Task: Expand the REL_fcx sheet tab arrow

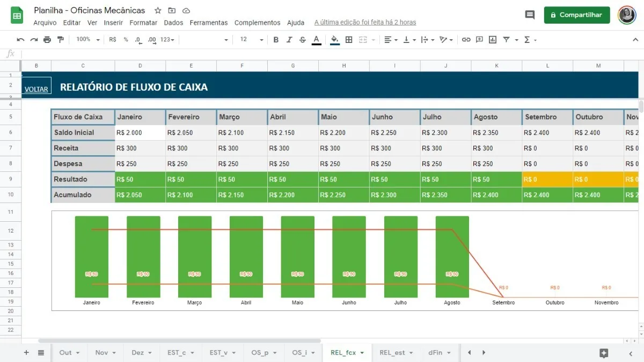Action: [x=362, y=353]
